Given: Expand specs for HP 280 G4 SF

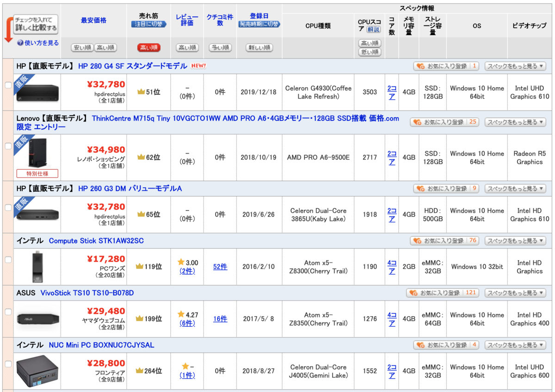Looking at the screenshot, I should [515, 66].
